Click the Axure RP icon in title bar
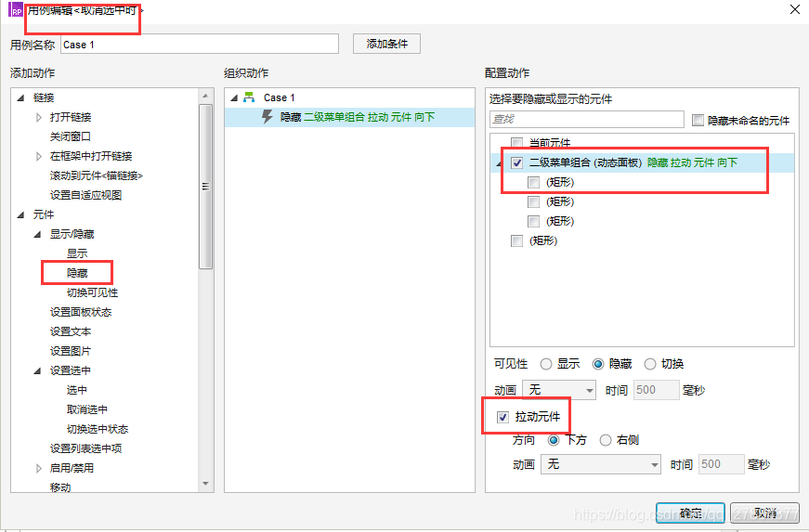The height and width of the screenshot is (532, 809). tap(16, 10)
